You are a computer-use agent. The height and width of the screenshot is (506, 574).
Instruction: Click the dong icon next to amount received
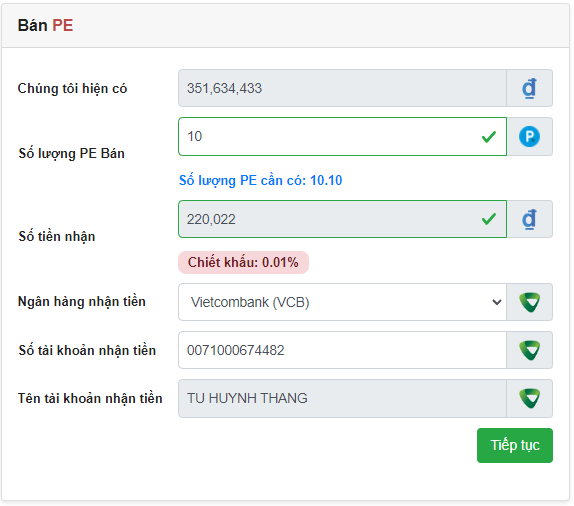(529, 219)
